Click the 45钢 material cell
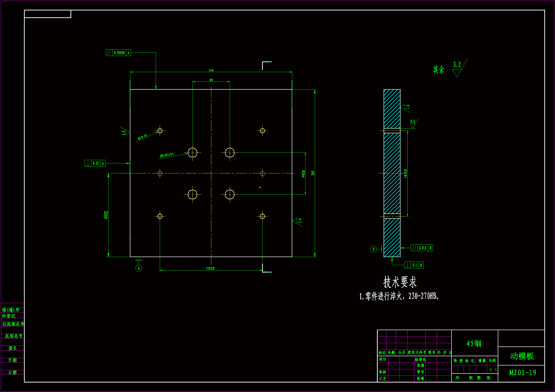The image size is (555, 392). (474, 343)
